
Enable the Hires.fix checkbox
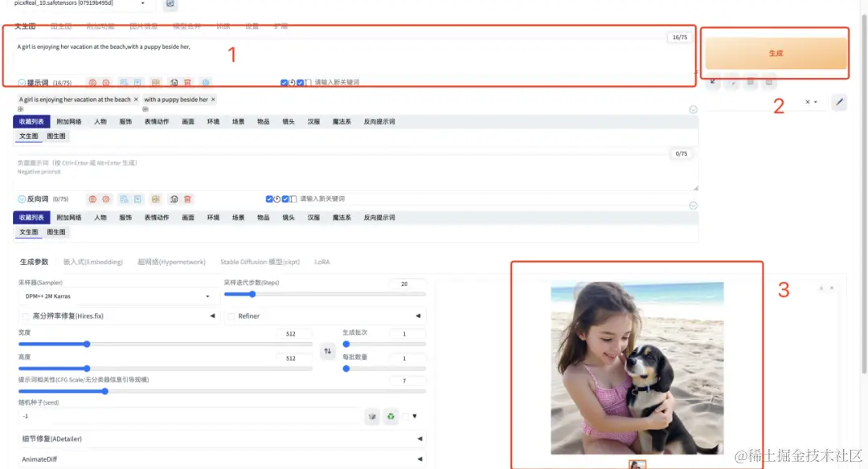tap(24, 316)
